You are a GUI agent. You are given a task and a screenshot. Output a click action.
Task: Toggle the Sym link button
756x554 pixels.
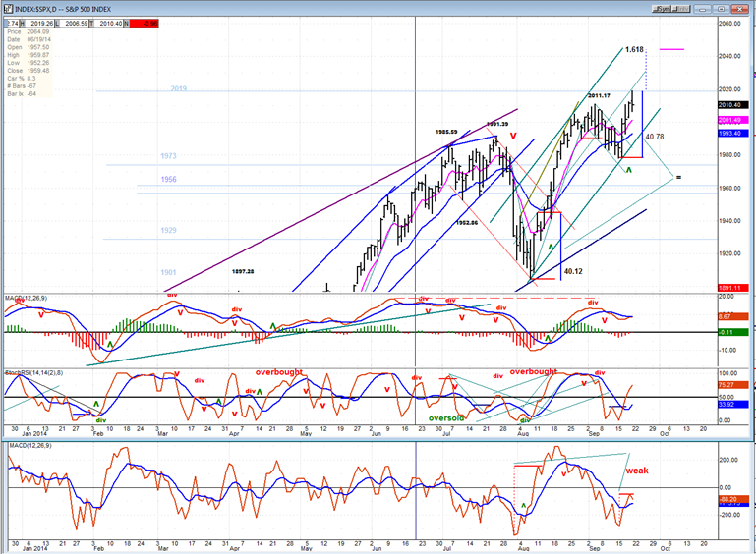click(662, 9)
